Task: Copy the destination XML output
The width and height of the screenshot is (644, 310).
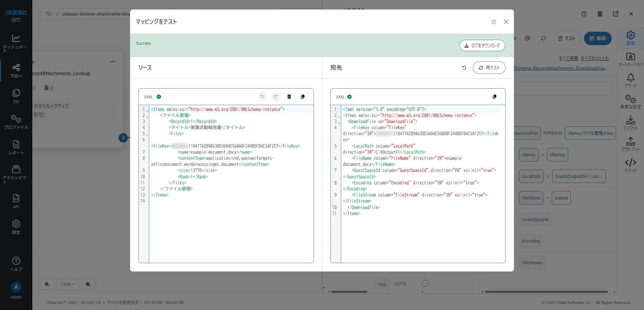Action: tap(494, 97)
